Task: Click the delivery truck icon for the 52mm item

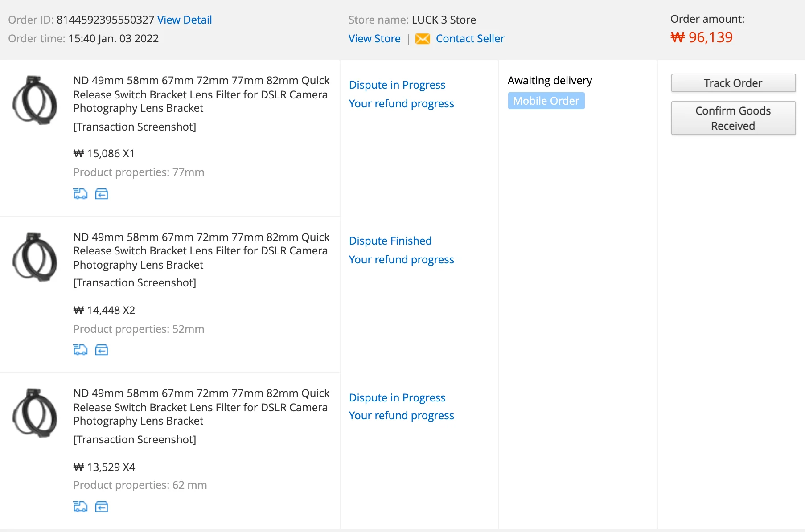Action: (80, 350)
